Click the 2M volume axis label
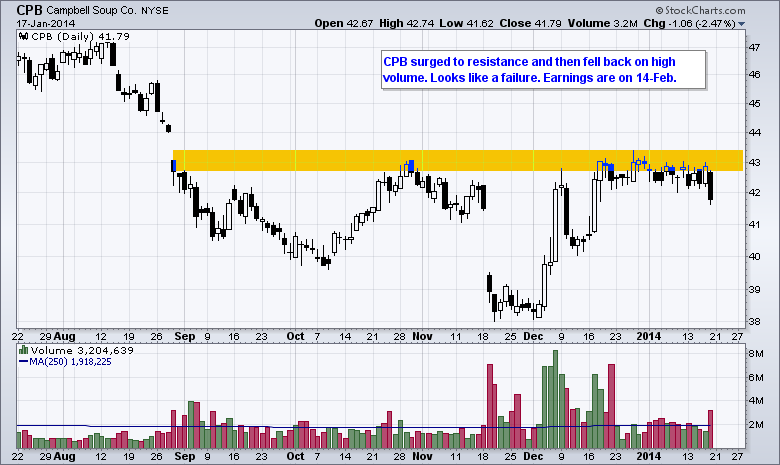Viewport: 780px width, 465px height. (x=756, y=424)
